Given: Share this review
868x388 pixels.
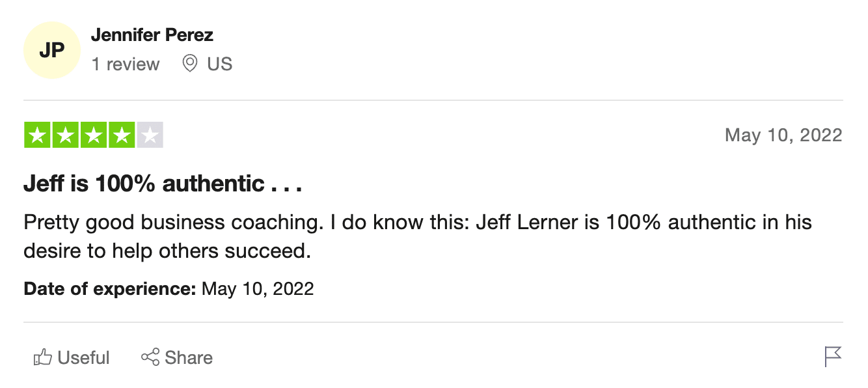Looking at the screenshot, I should (177, 357).
